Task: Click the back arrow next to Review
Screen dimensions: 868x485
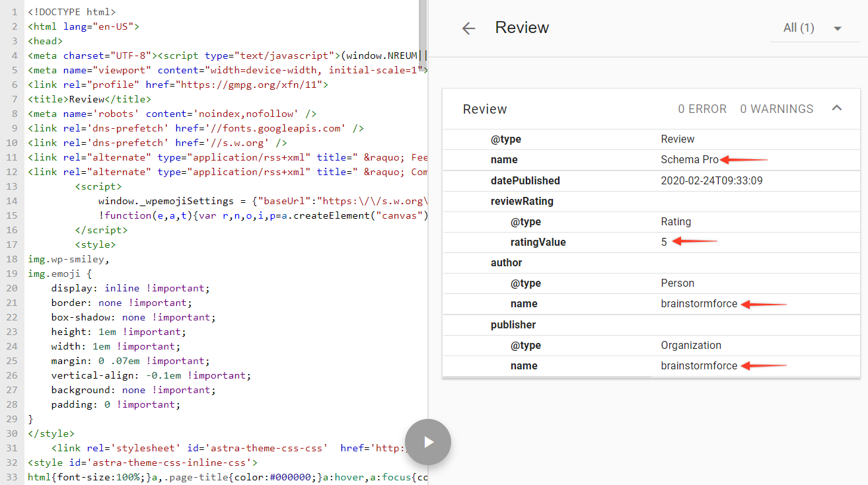Action: 468,28
